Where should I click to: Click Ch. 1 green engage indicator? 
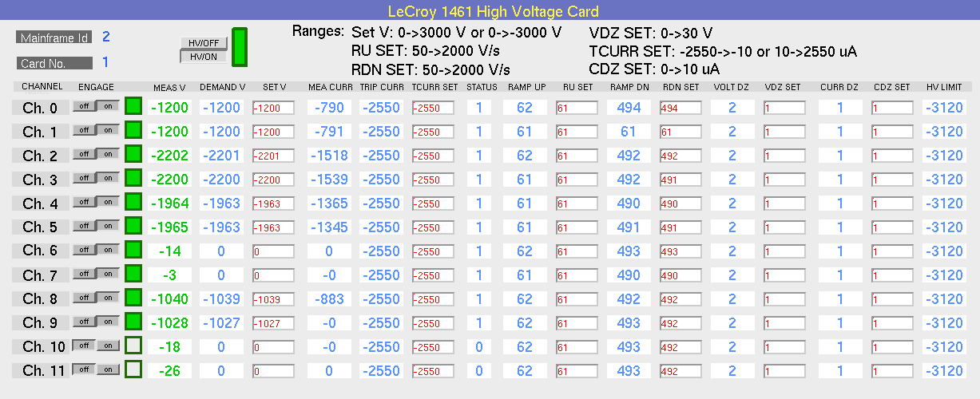[x=133, y=131]
